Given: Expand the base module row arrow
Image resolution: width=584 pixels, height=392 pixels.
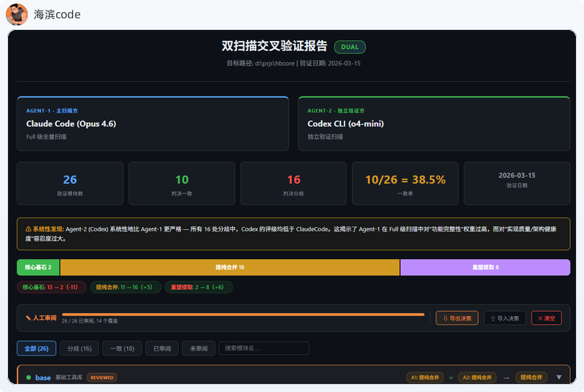Looking at the screenshot, I should coord(558,377).
